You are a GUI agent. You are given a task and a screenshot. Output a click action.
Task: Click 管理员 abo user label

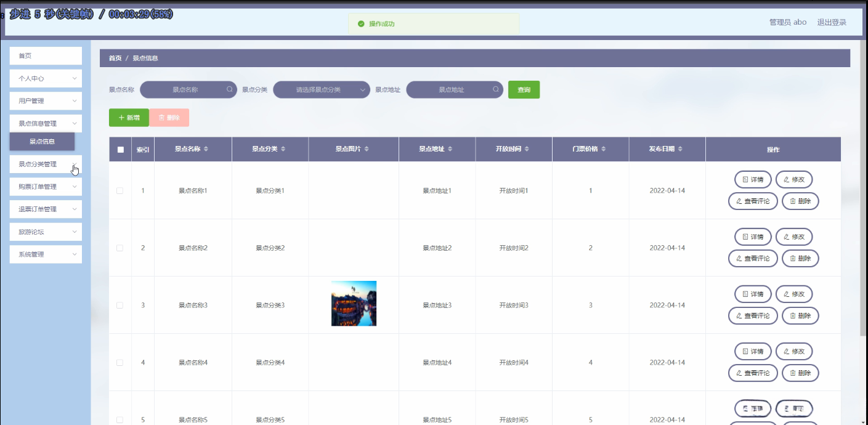788,22
